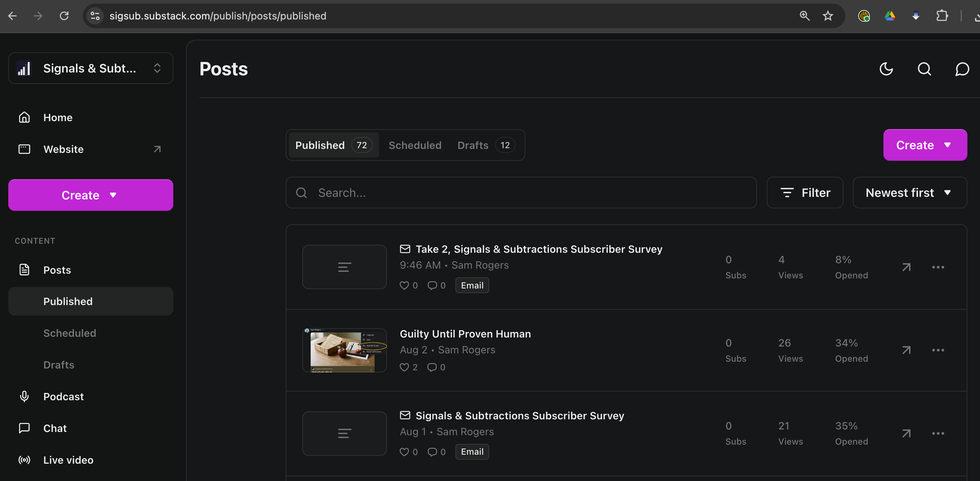Screen dimensions: 980x481
Task: Click 26 Views stat on Guilty post
Action: click(790, 350)
